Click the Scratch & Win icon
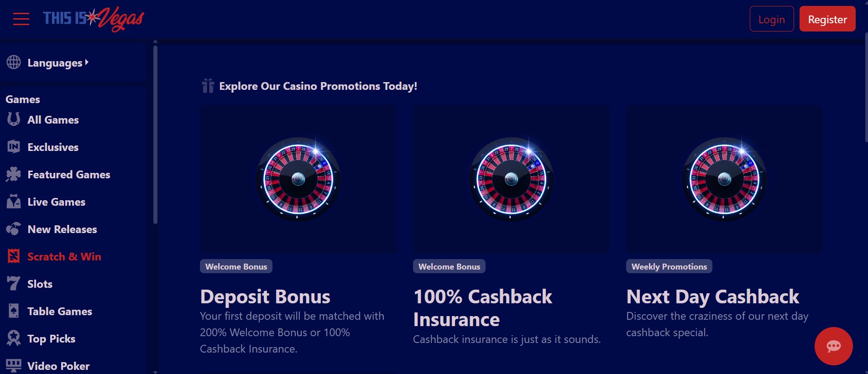Viewport: 868px width, 374px height. click(x=14, y=256)
